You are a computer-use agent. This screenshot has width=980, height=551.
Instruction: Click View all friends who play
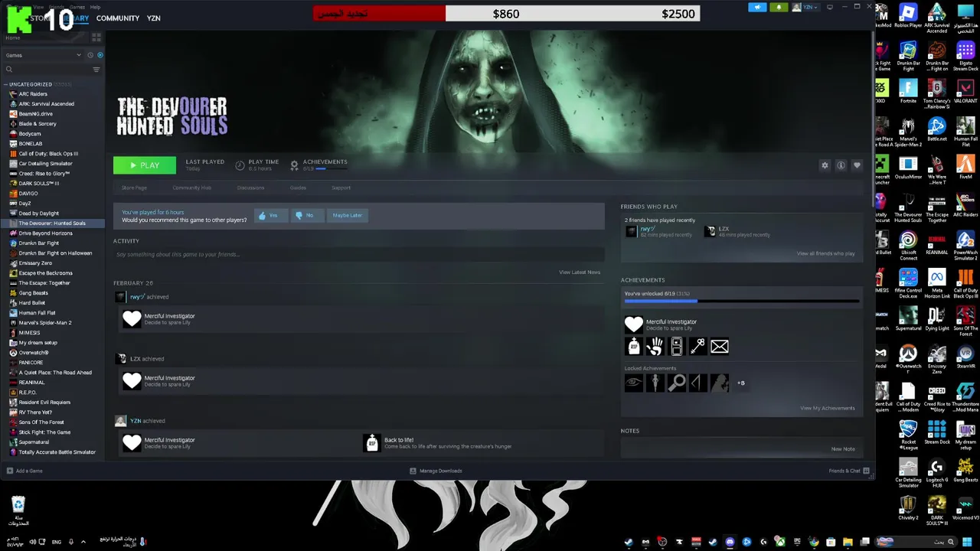pos(825,253)
